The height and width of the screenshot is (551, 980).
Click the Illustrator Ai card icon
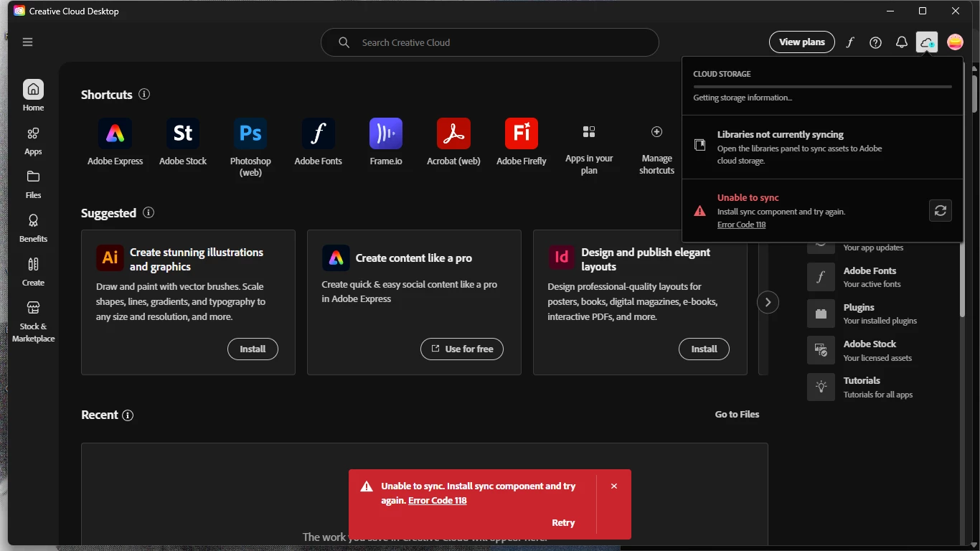[x=110, y=258]
